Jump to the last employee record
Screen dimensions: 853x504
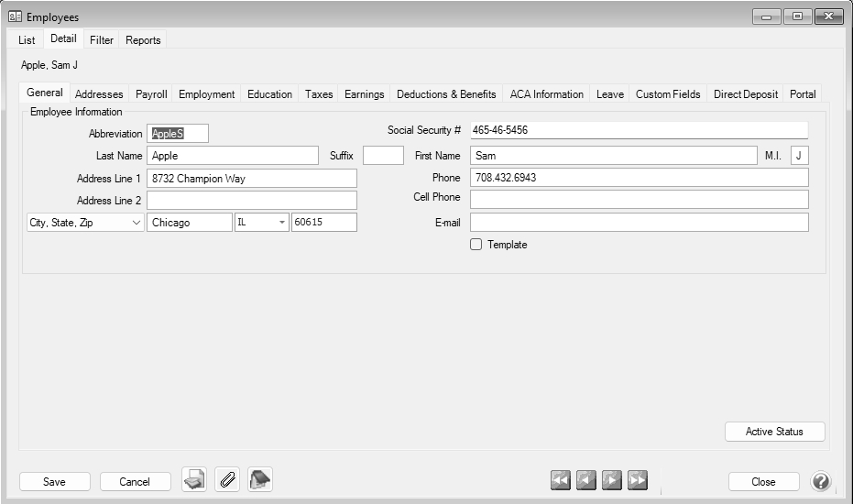637,480
